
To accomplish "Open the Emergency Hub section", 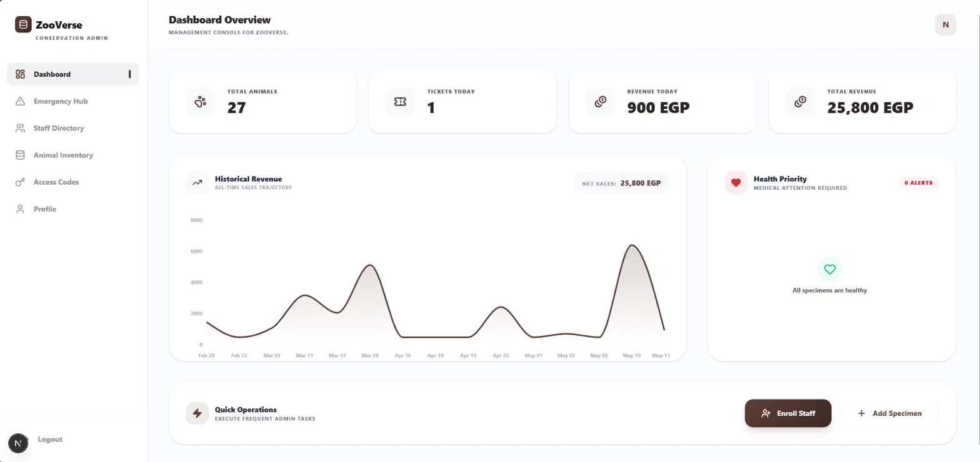I will pos(73,101).
